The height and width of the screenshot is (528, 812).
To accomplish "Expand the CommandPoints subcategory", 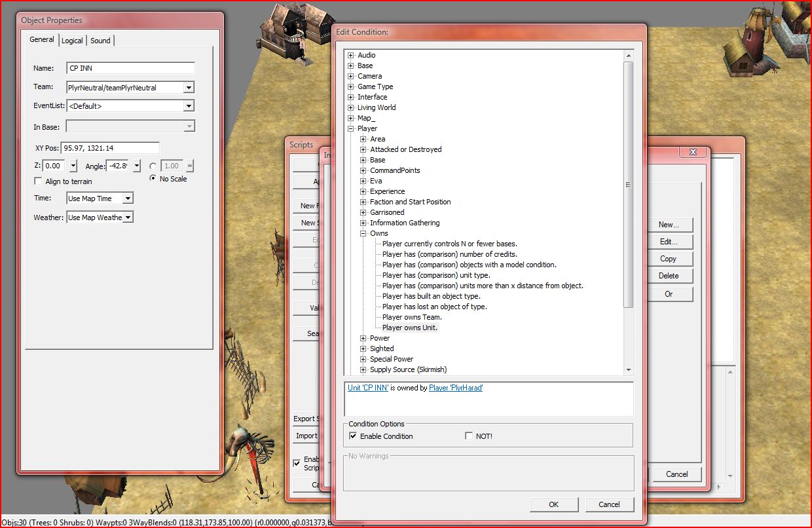I will (363, 171).
